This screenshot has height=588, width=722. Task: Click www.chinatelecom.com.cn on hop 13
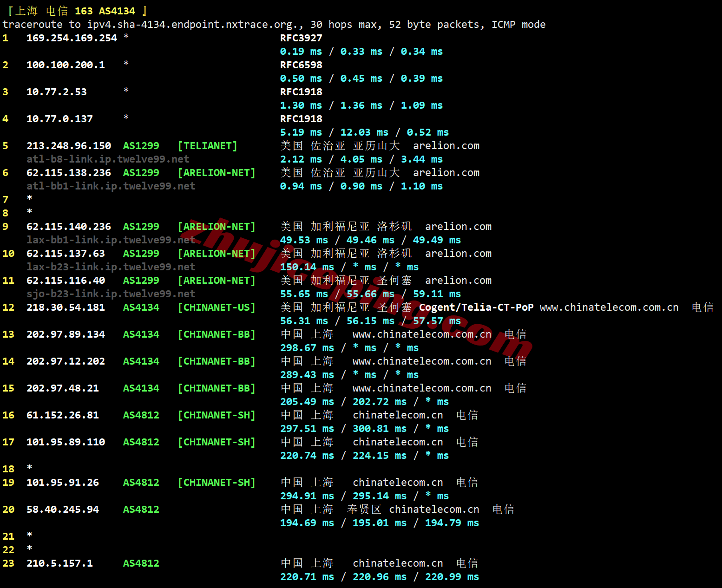pyautogui.click(x=422, y=334)
